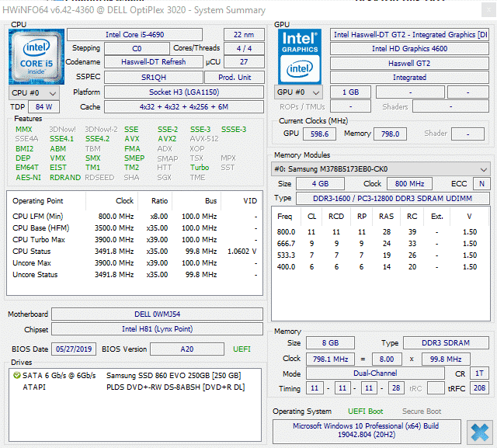Click the TDP 84 W value box
The height and width of the screenshot is (448, 497).
click(43, 106)
